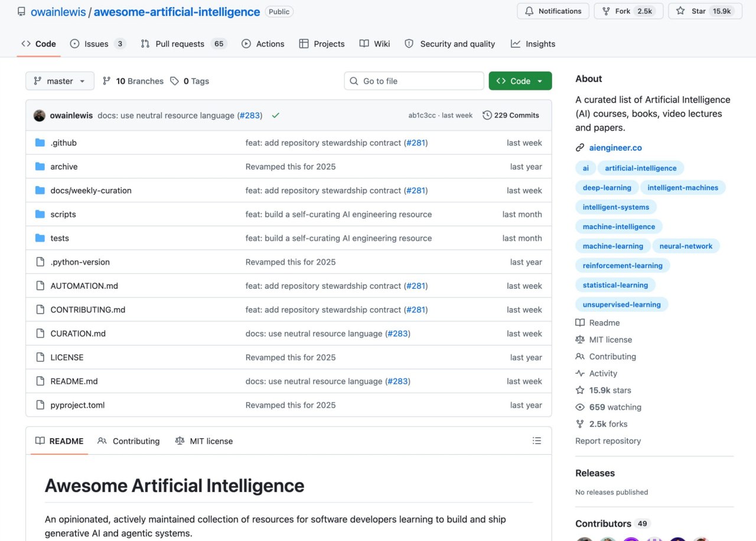The height and width of the screenshot is (541, 756).
Task: Visit the aiengineer.co website link
Action: coord(615,148)
